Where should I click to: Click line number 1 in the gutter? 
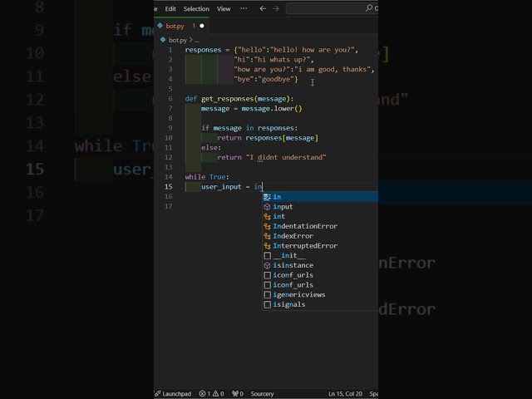pos(170,50)
